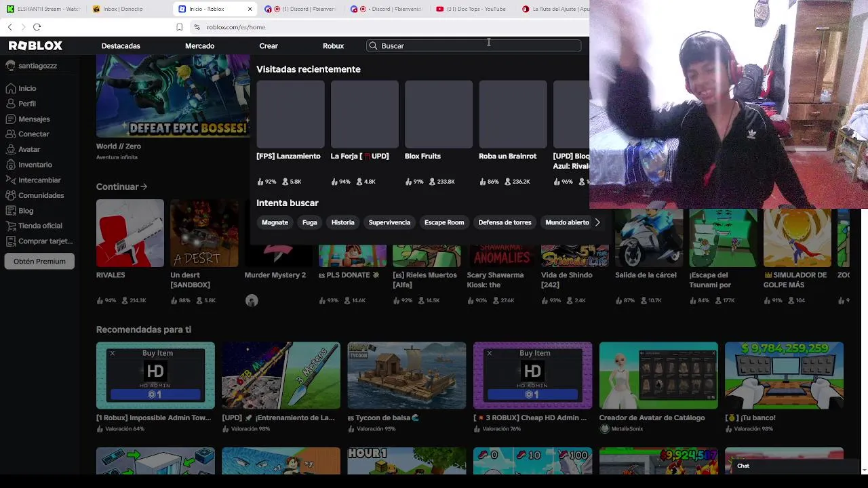Select the Mundo abierto suggestion

click(x=567, y=222)
